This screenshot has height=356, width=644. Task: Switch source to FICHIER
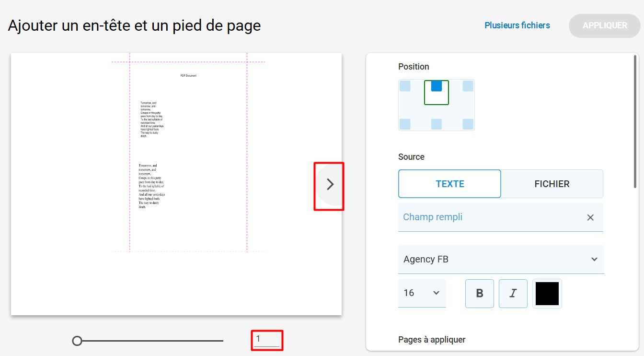pos(552,184)
